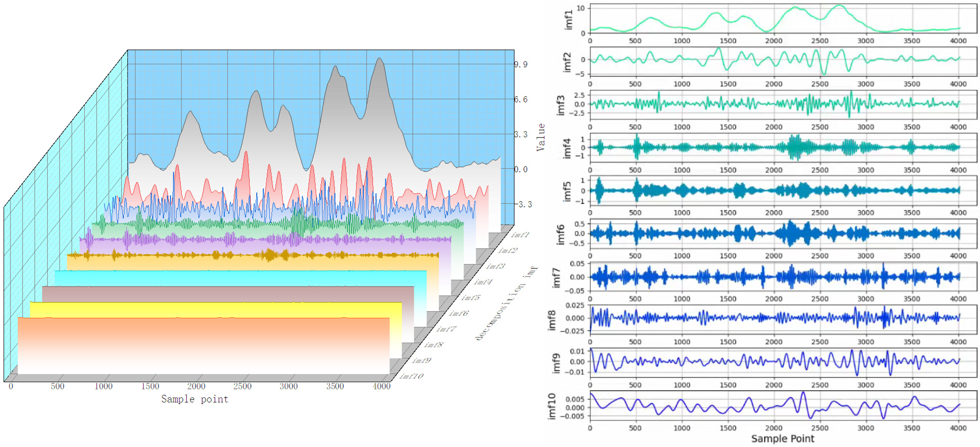Click the -3.3 tick on Value axis
Image resolution: width=980 pixels, height=447 pixels.
(x=524, y=205)
